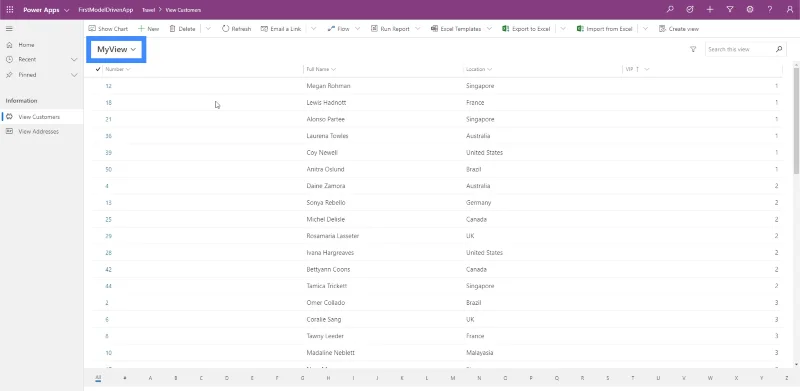The image size is (800, 391).
Task: Click Excel Templates command
Action: pyautogui.click(x=456, y=29)
